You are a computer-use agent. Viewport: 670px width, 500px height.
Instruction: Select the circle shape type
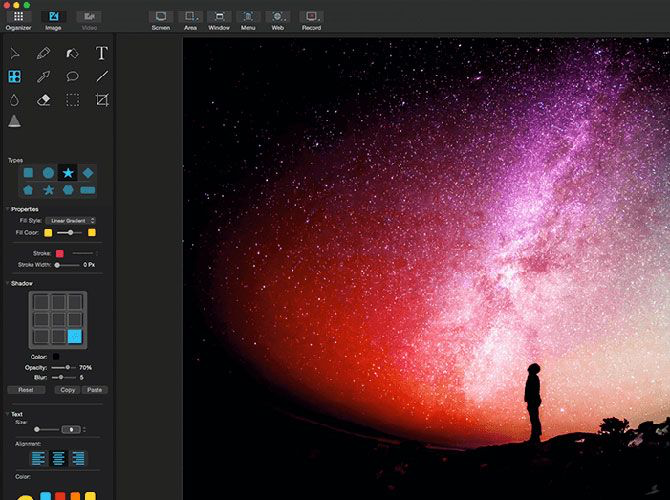(x=48, y=173)
